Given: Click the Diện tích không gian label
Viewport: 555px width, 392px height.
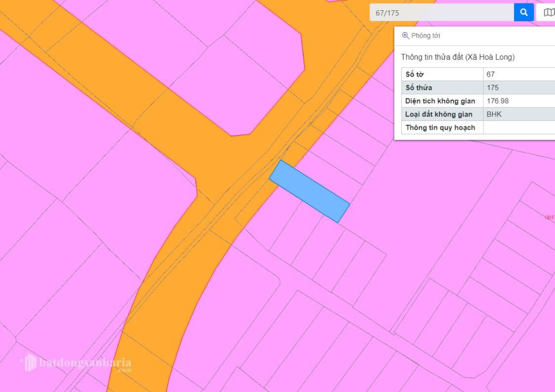Looking at the screenshot, I should coord(440,101).
